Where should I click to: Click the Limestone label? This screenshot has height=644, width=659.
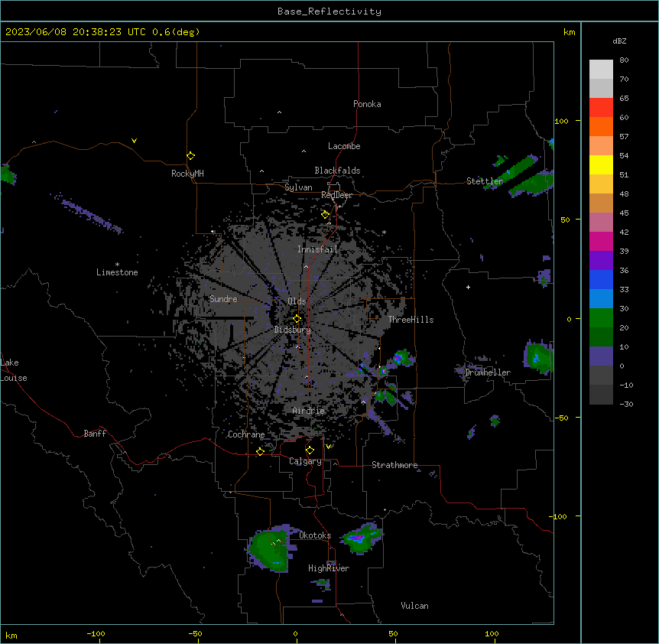point(117,272)
